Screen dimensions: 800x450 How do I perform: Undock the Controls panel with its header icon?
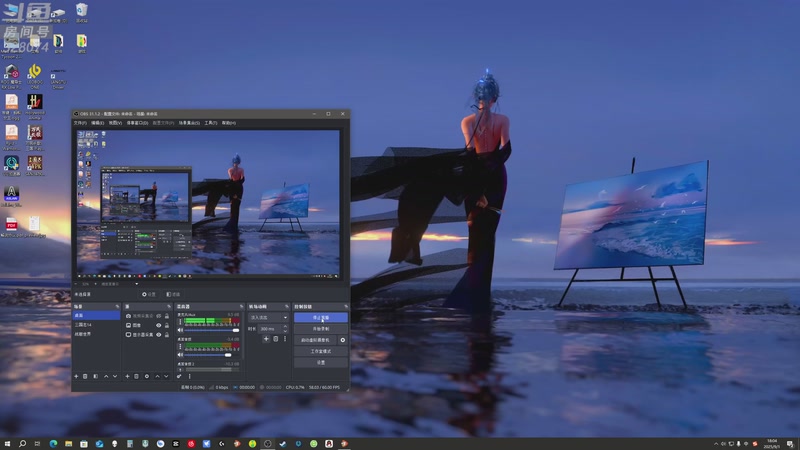[x=345, y=307]
